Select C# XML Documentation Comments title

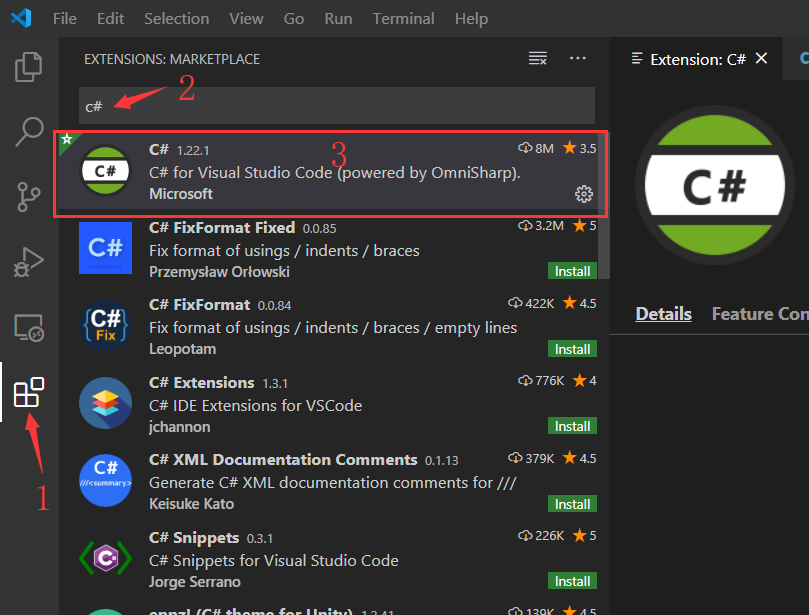point(283,460)
